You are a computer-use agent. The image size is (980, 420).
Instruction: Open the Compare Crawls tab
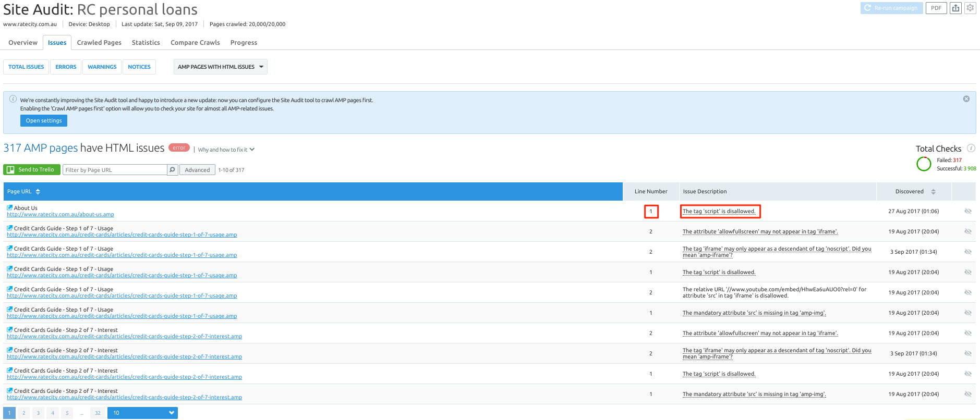(195, 43)
